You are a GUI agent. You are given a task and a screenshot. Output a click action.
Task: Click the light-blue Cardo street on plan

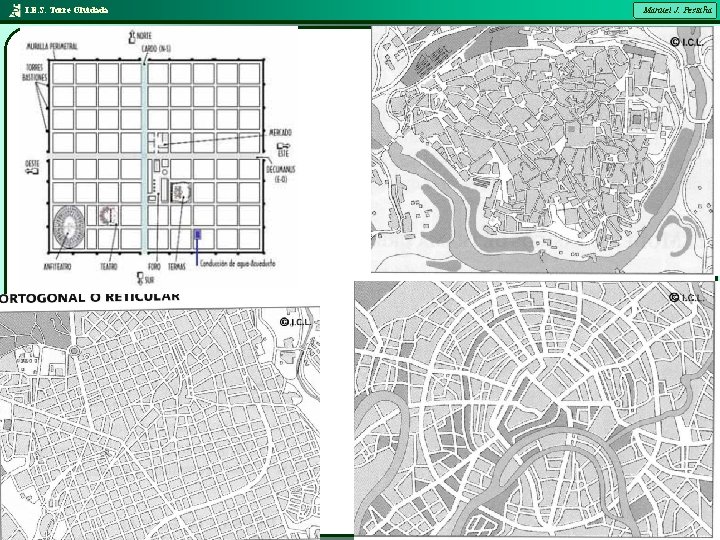[144, 156]
